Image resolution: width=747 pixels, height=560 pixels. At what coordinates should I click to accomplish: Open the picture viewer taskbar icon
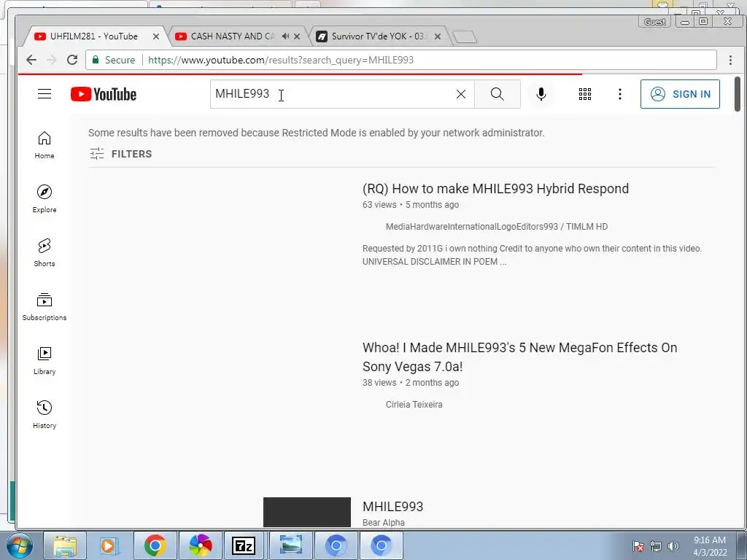290,545
